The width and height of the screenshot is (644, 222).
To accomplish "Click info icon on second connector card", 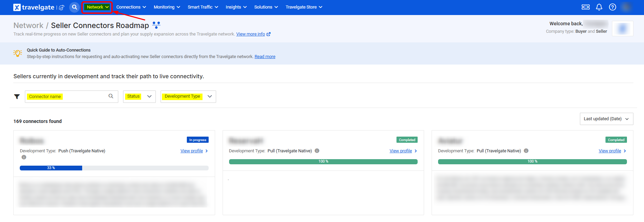I will [317, 151].
